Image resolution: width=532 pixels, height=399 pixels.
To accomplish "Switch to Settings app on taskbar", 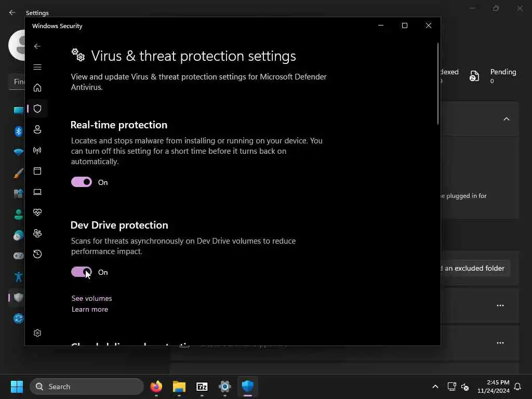I will (x=224, y=387).
